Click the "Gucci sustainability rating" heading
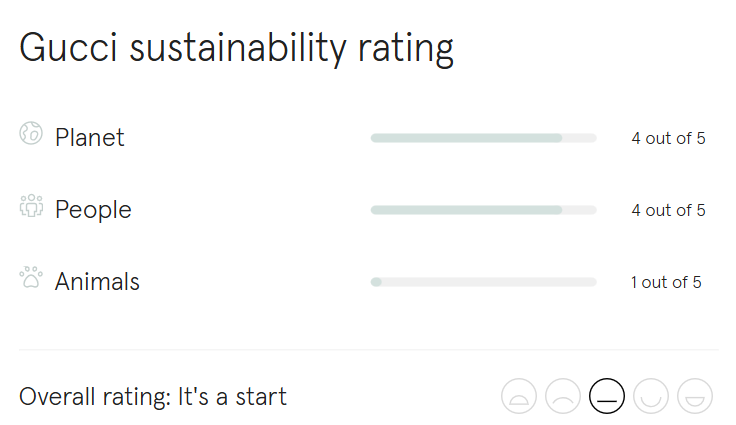This screenshot has width=736, height=425. pyautogui.click(x=236, y=48)
